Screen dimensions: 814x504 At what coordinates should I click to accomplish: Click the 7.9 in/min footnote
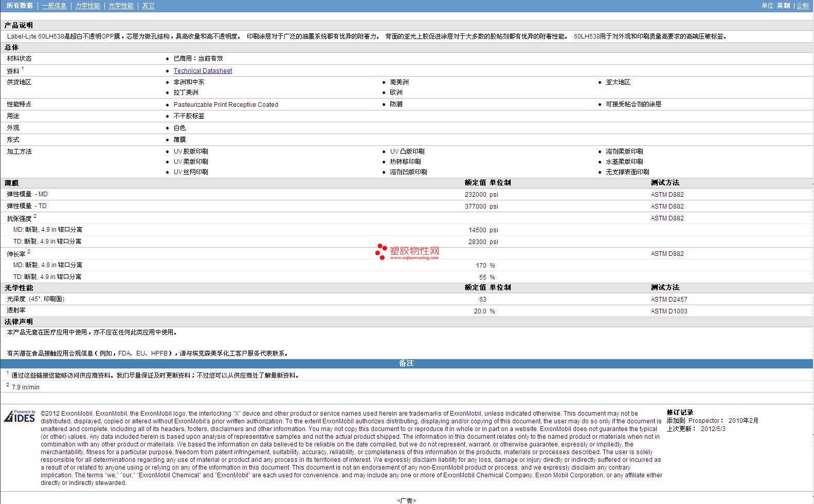pyautogui.click(x=26, y=387)
